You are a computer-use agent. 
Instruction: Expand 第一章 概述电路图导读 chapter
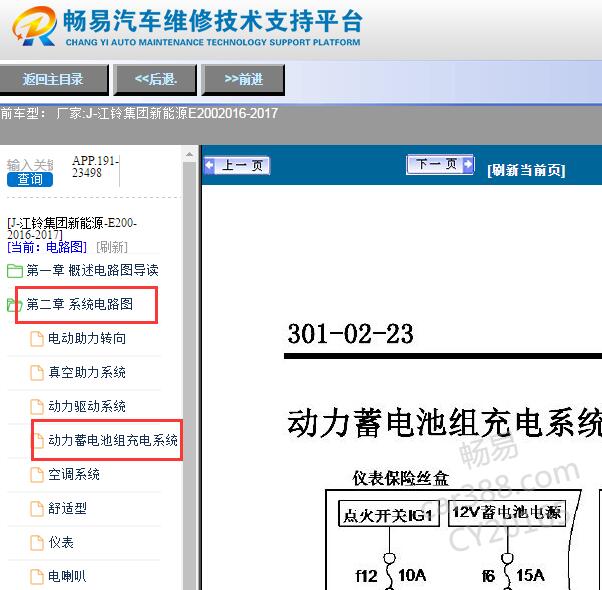coord(92,270)
